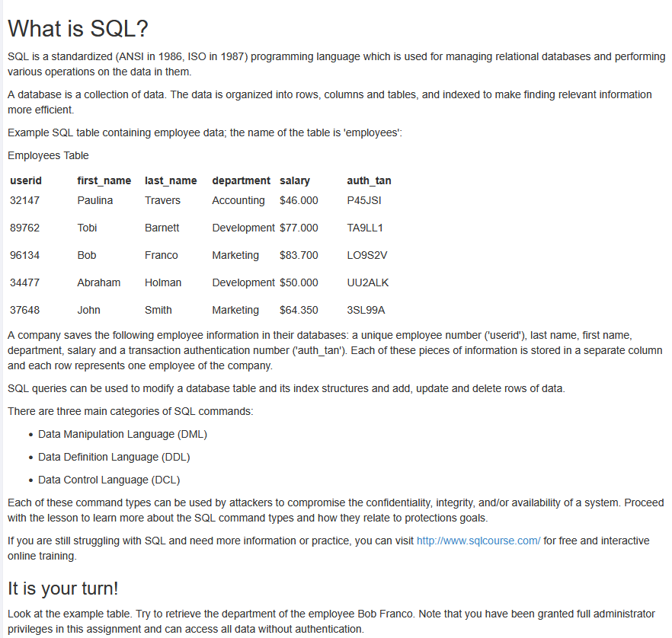Click the Data Manipulation Language (DML) bullet

pyautogui.click(x=122, y=434)
